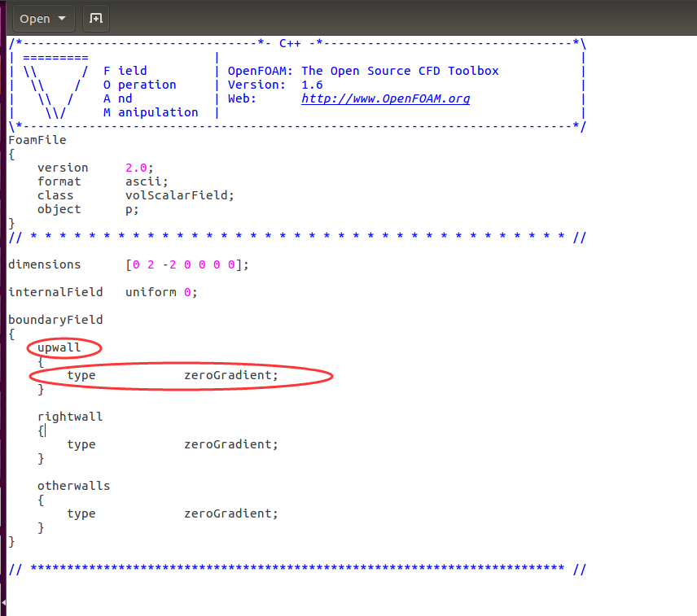Click zeroGradient under otherwalls
The height and width of the screenshot is (616, 697).
tap(230, 513)
